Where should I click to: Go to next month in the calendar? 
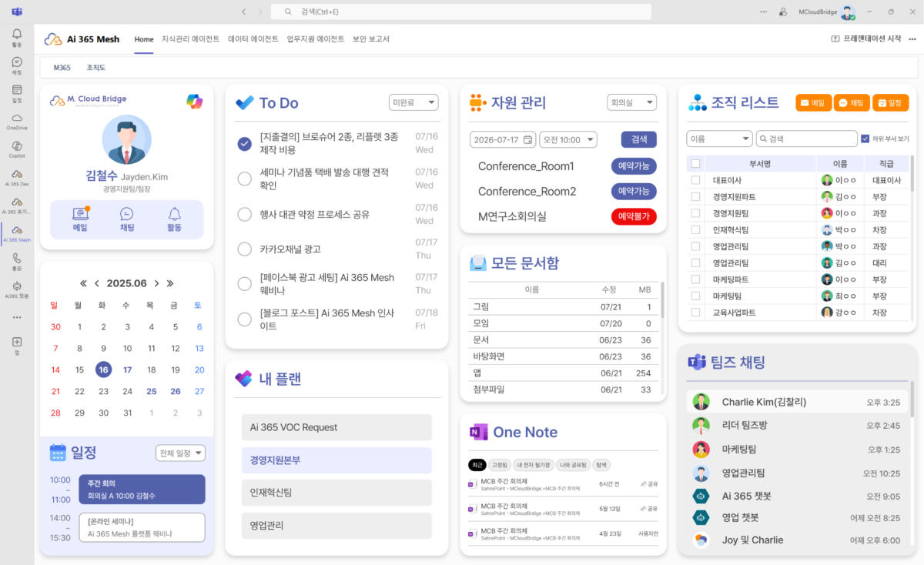pyautogui.click(x=156, y=283)
